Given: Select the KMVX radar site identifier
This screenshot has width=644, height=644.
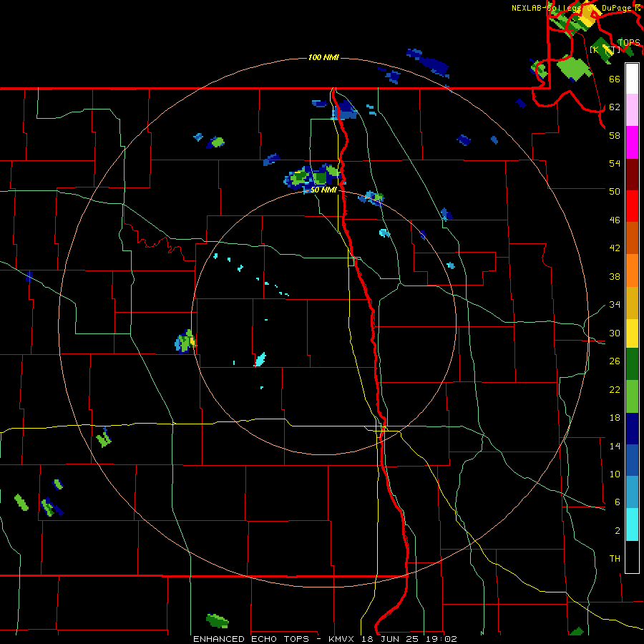Looking at the screenshot, I should coord(341,639).
